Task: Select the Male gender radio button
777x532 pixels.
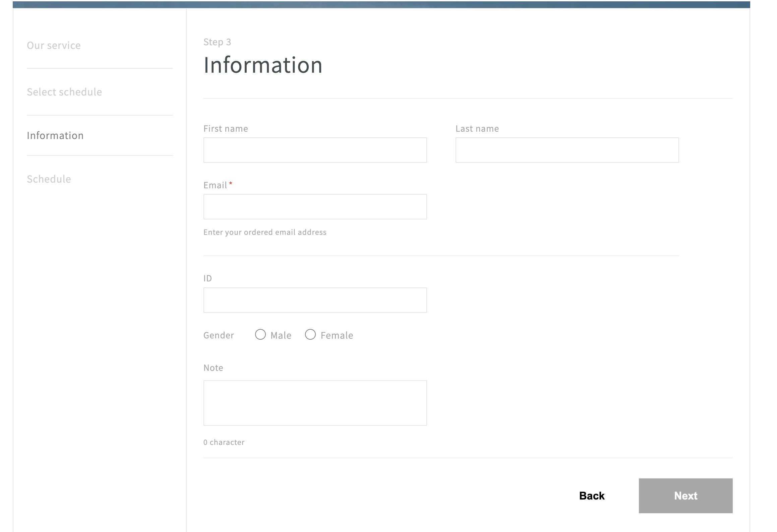Action: point(260,334)
